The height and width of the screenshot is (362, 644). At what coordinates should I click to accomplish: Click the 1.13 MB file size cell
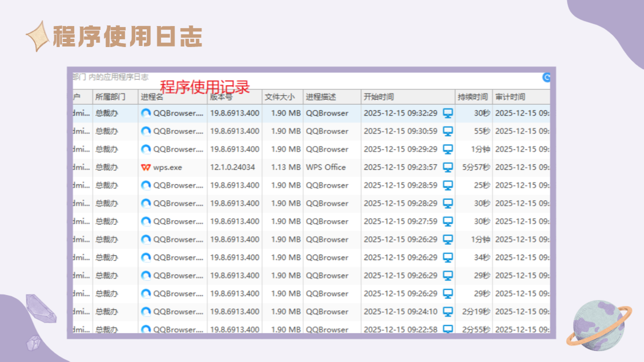pos(286,168)
